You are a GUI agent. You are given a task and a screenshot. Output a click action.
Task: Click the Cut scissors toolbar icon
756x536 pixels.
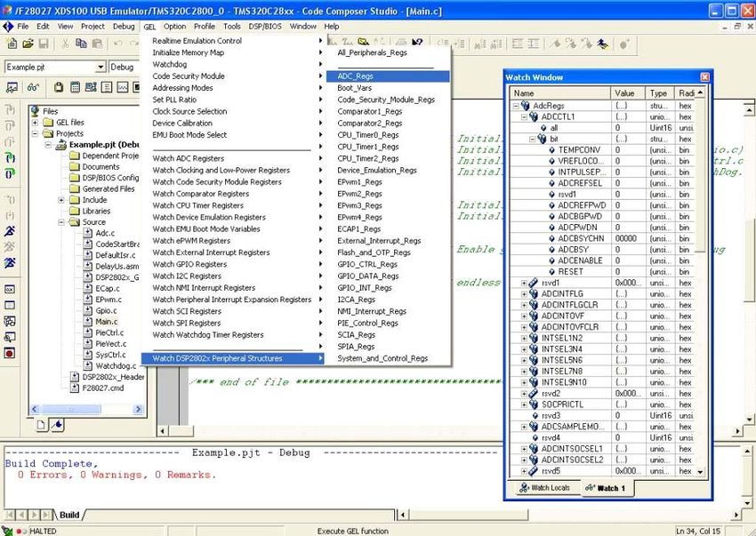coord(63,44)
